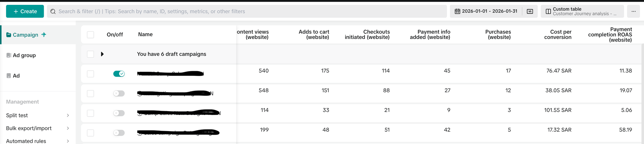Viewport: 644px width, 144px height.
Task: Click the sparkle icon beside Campaign
Action: (44, 34)
